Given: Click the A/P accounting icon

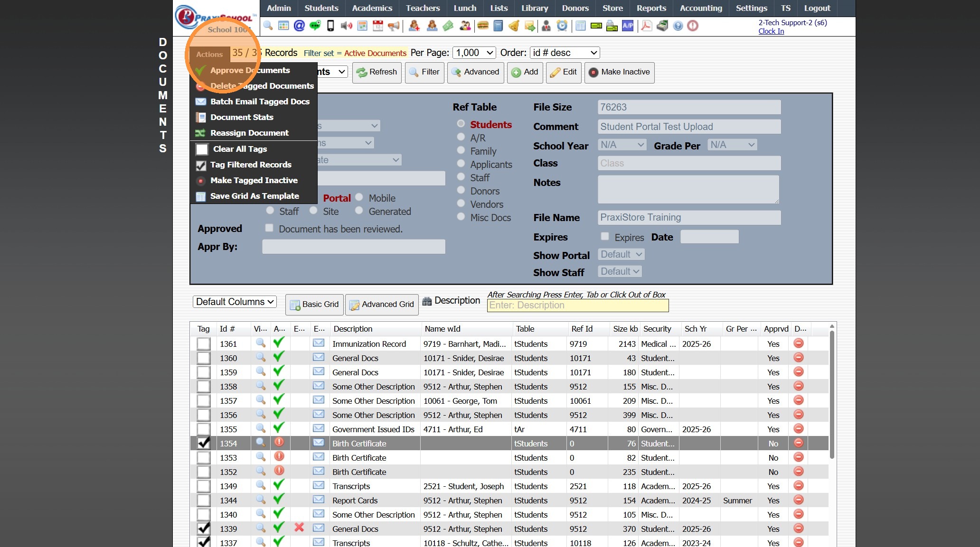Looking at the screenshot, I should tap(628, 26).
